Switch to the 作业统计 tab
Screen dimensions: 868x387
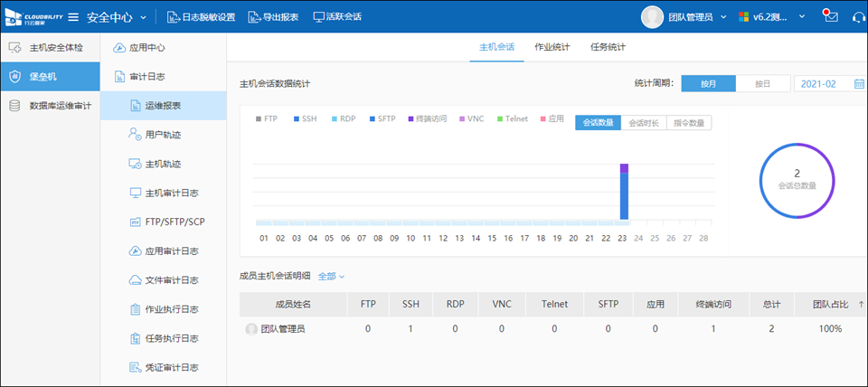552,47
